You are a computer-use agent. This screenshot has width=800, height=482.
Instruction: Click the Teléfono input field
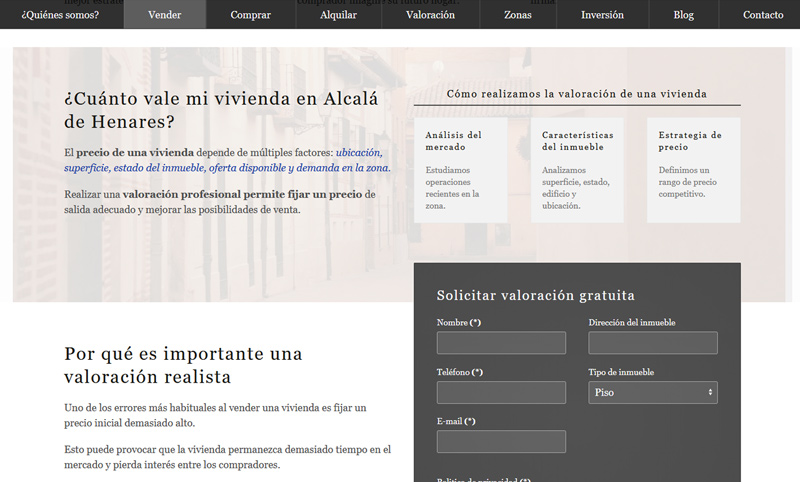point(501,392)
